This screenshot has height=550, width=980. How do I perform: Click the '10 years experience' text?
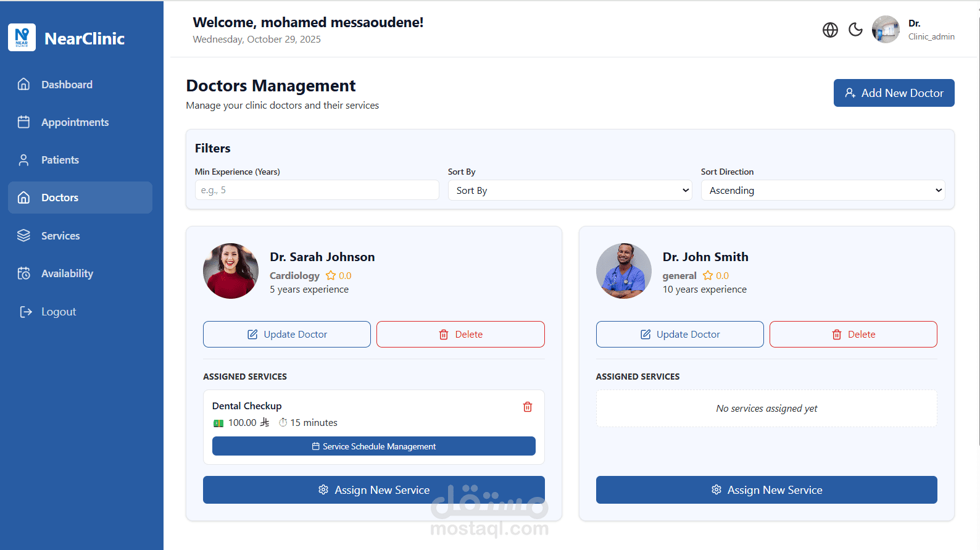[705, 290]
